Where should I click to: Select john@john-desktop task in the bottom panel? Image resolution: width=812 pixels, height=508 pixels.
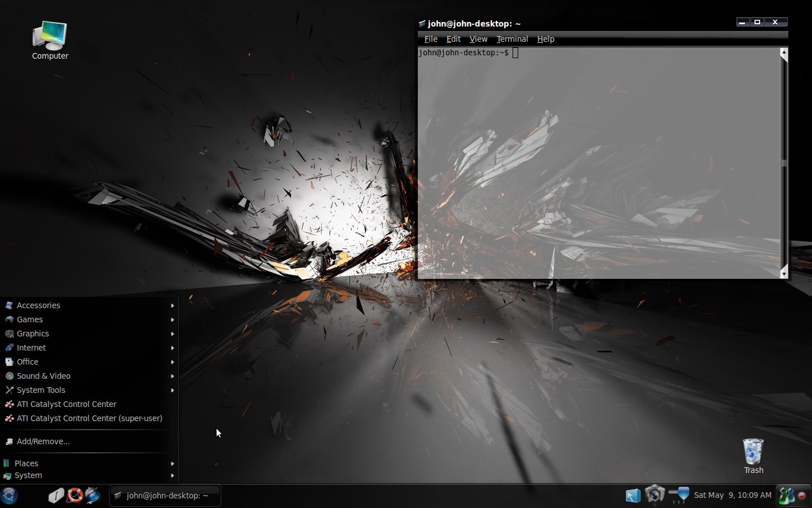(x=165, y=496)
